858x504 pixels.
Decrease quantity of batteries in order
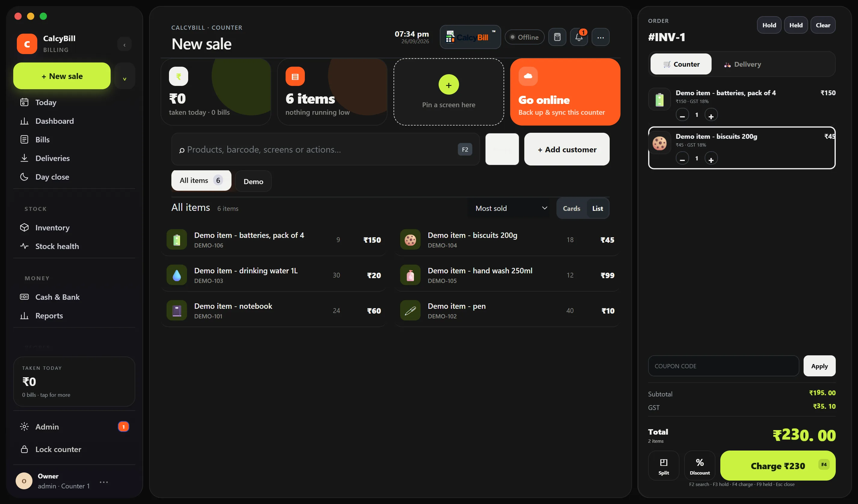(x=682, y=115)
